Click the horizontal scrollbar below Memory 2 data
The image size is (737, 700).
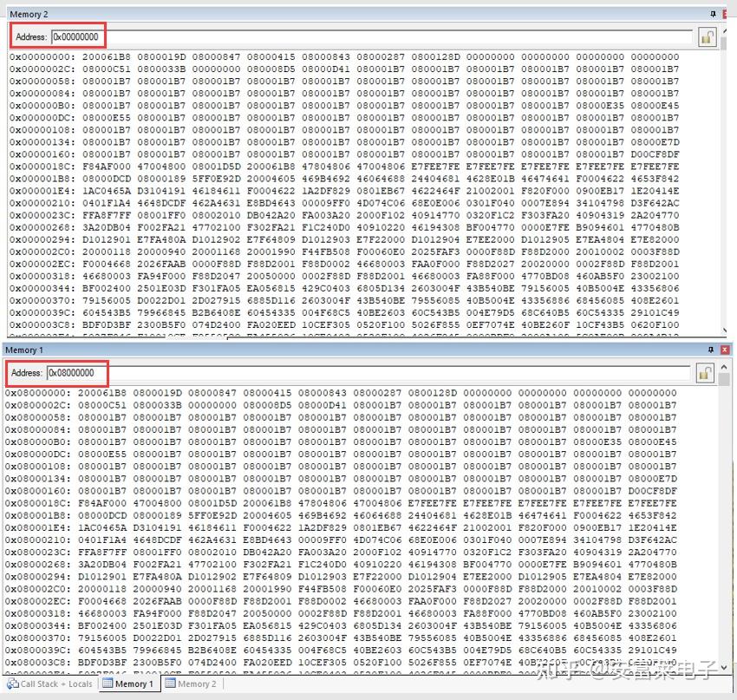pos(347,333)
